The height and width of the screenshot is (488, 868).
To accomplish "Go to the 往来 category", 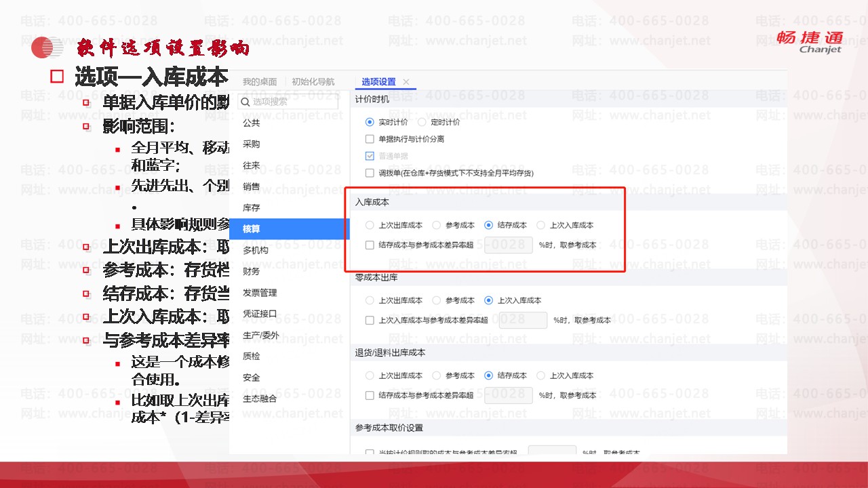I will tap(252, 165).
